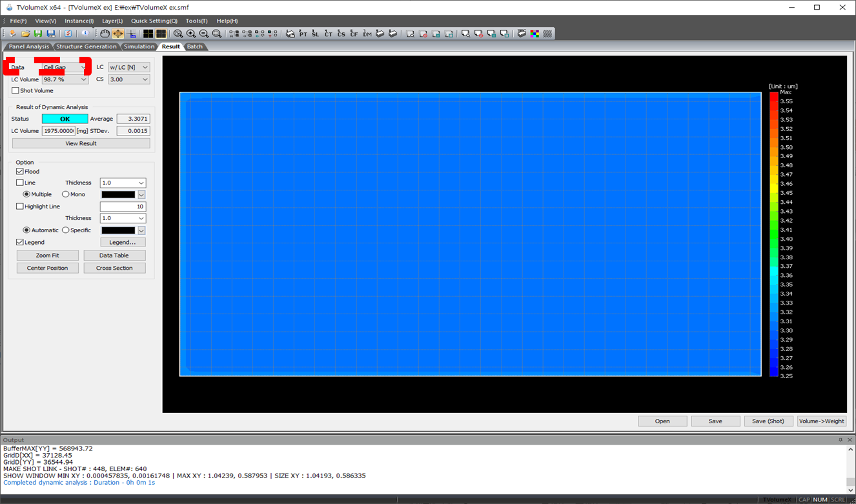Open the Data Cell Gap dropdown

click(65, 67)
